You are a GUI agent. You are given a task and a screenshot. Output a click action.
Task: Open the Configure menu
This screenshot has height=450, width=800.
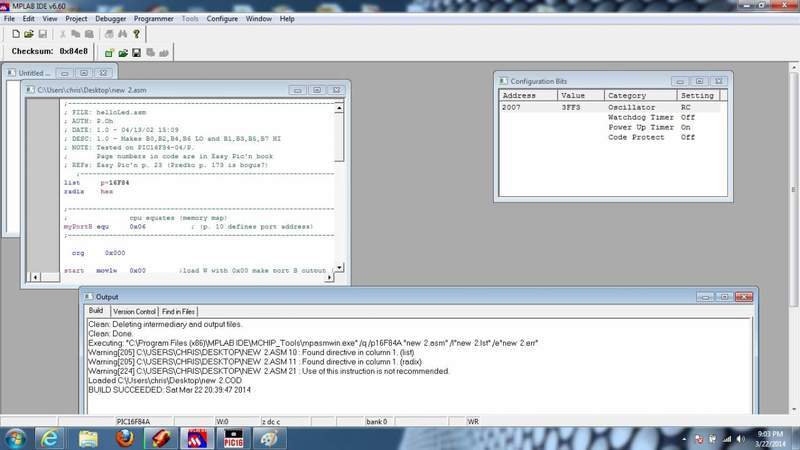pos(222,19)
